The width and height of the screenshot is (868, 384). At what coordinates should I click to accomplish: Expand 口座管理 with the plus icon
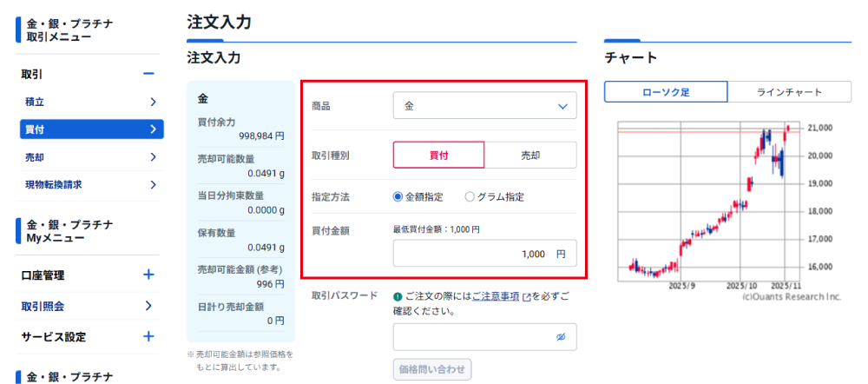coord(148,275)
